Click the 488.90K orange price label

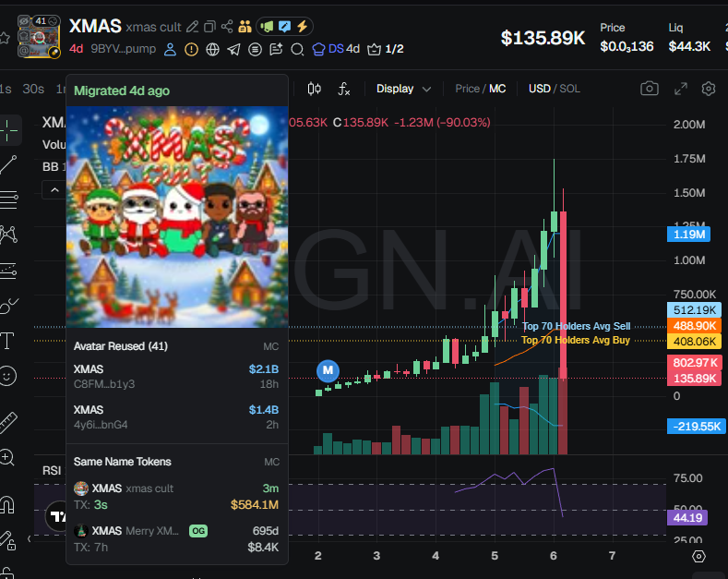point(694,325)
